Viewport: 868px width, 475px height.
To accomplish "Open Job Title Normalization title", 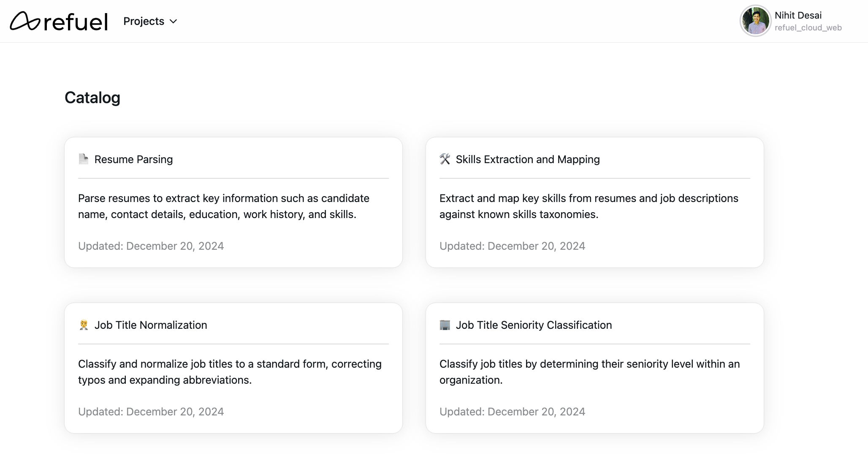I will [150, 325].
